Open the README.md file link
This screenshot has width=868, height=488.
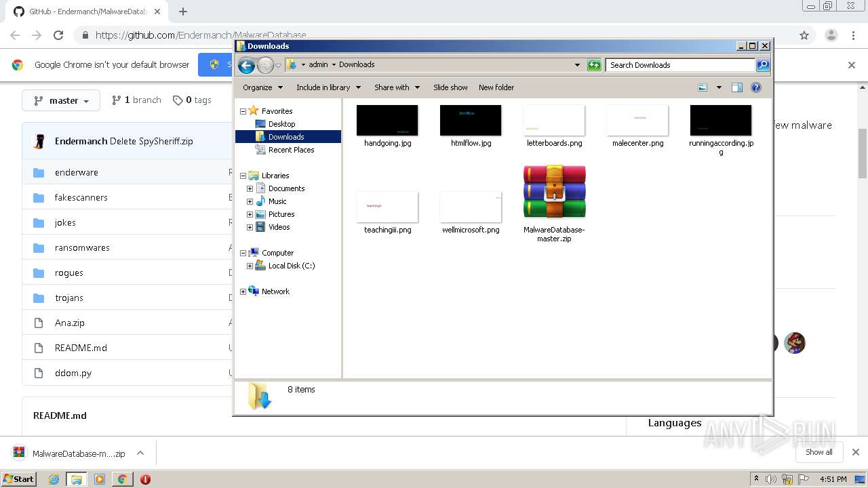[x=81, y=348]
